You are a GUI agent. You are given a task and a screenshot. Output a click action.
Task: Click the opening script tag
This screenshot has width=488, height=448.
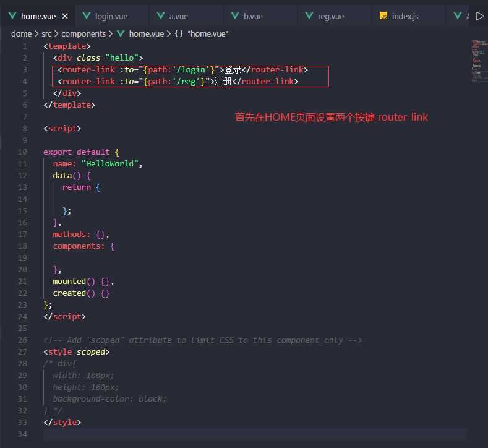coord(62,129)
